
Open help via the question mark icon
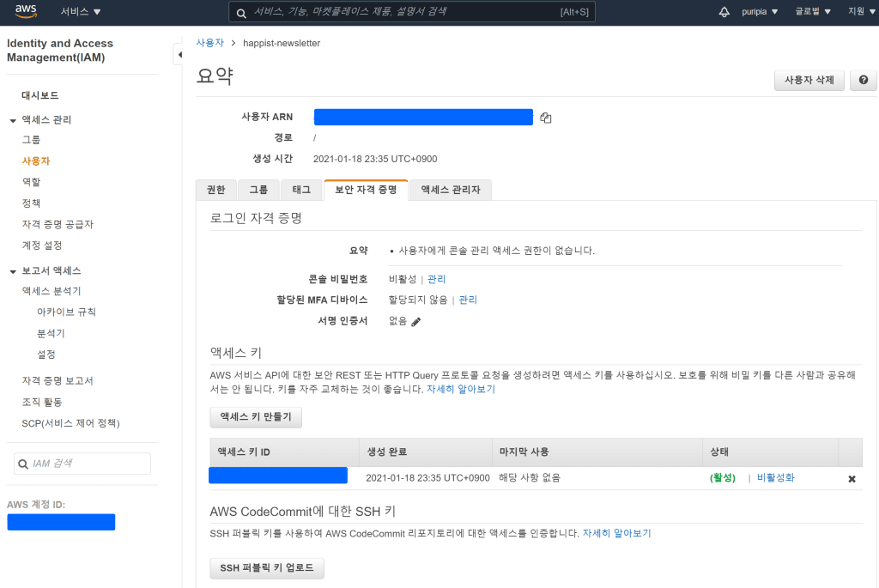click(863, 80)
